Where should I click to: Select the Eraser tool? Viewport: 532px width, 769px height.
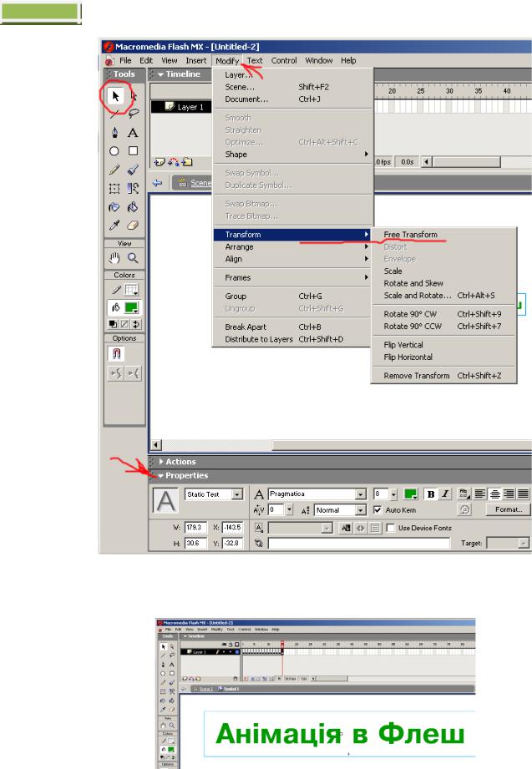133,225
